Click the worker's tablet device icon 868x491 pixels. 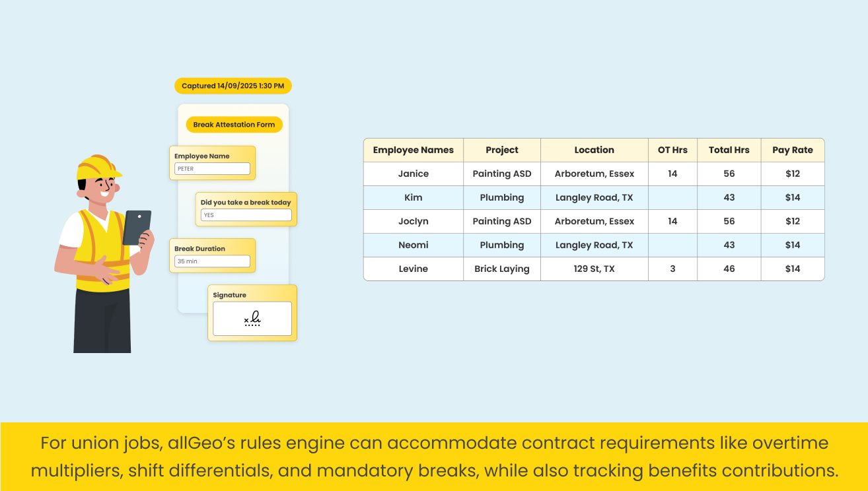click(137, 227)
